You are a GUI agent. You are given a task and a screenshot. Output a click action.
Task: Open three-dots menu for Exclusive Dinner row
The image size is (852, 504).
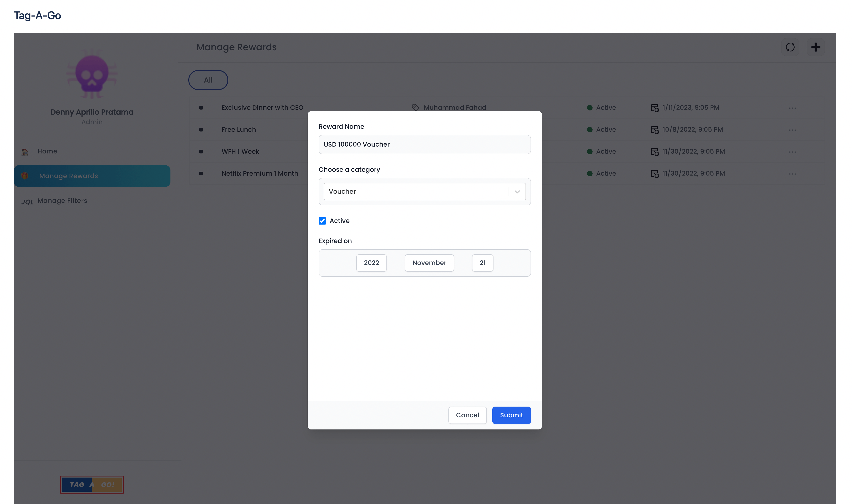792,108
